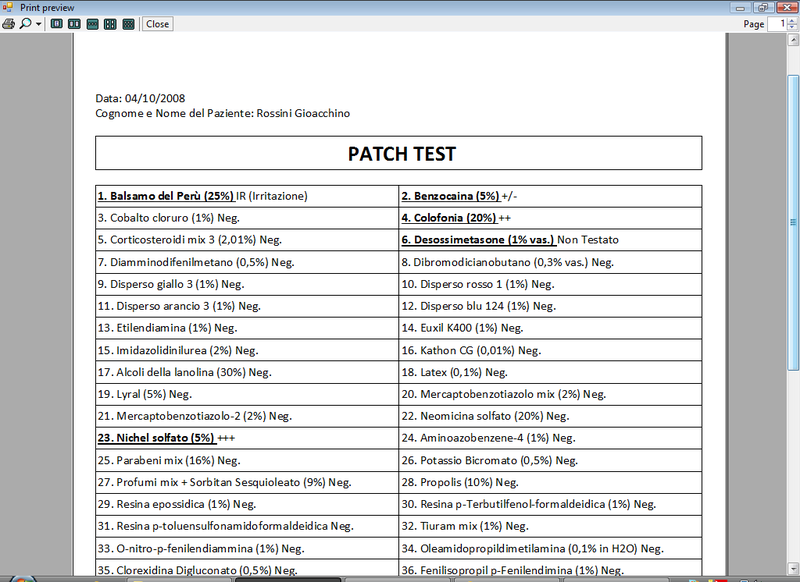Click the vertical scrollbar down arrow

point(793,568)
